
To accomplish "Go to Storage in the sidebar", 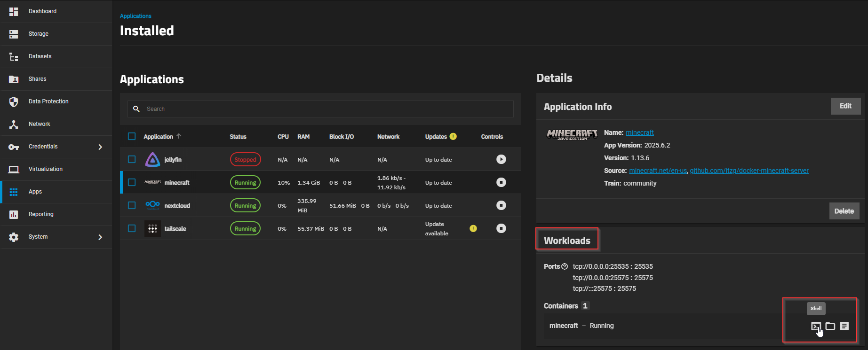I will [x=39, y=34].
